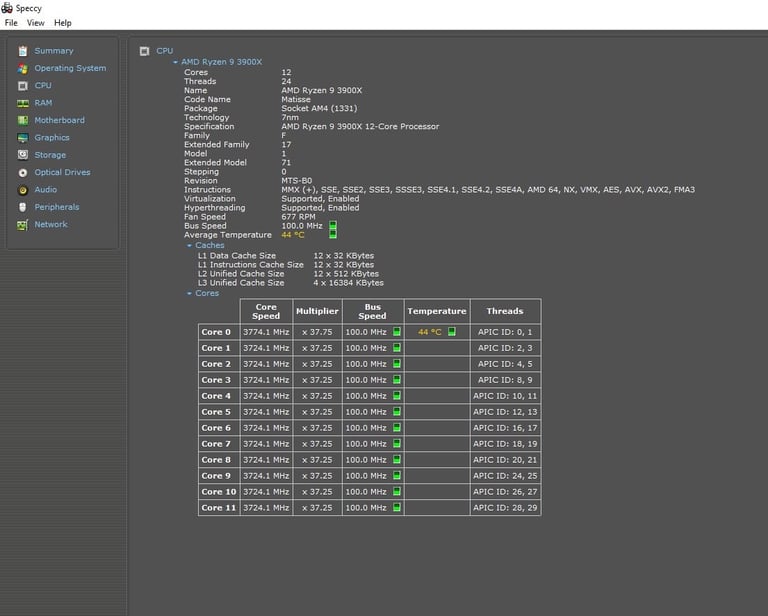Image resolution: width=768 pixels, height=616 pixels.
Task: Click the Network card icon in sidebar
Action: pyautogui.click(x=23, y=225)
